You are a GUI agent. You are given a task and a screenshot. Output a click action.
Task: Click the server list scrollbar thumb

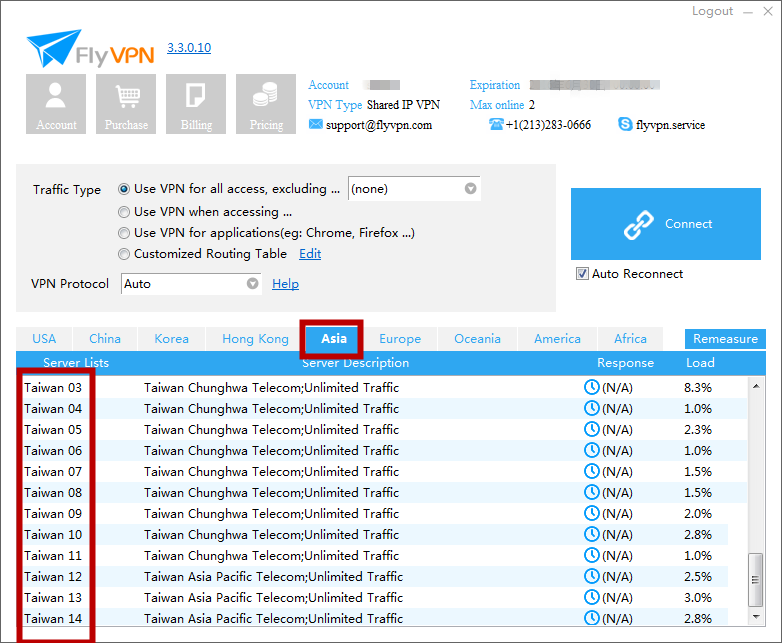(756, 579)
